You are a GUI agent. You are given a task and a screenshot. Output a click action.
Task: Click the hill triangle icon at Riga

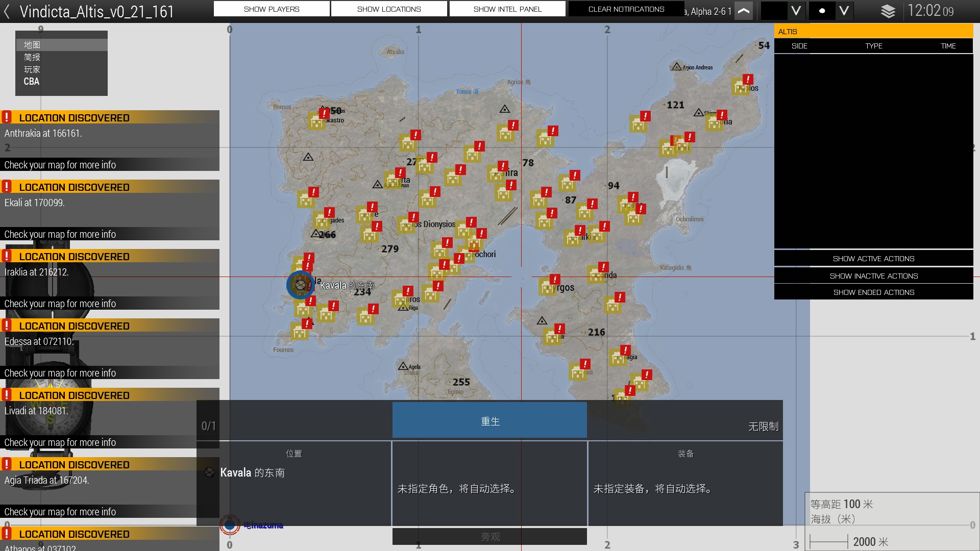click(x=403, y=307)
